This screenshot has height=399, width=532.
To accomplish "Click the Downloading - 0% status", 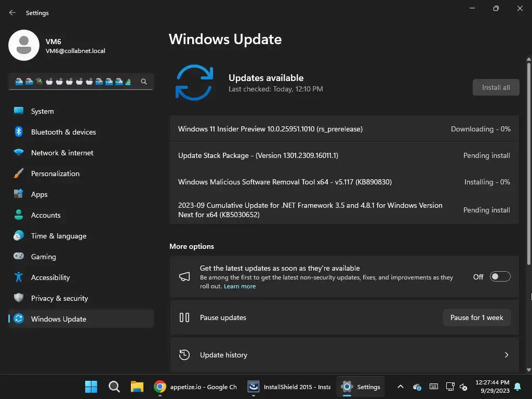I will pyautogui.click(x=481, y=129).
